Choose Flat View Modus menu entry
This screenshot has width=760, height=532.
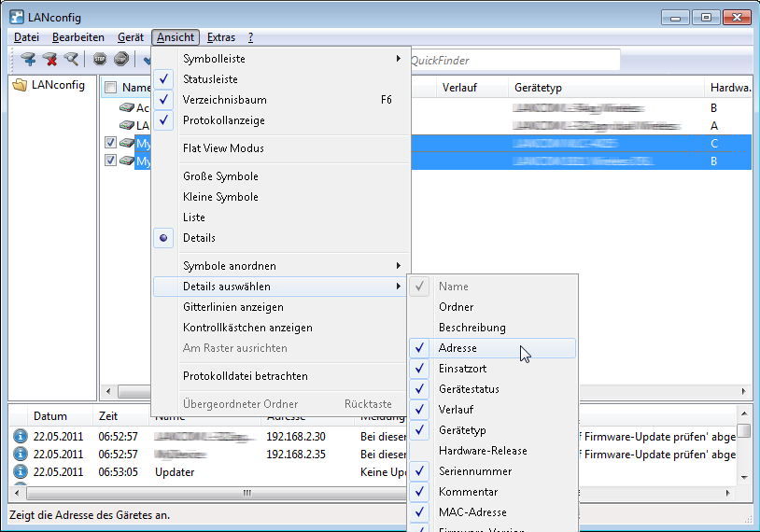tap(223, 148)
